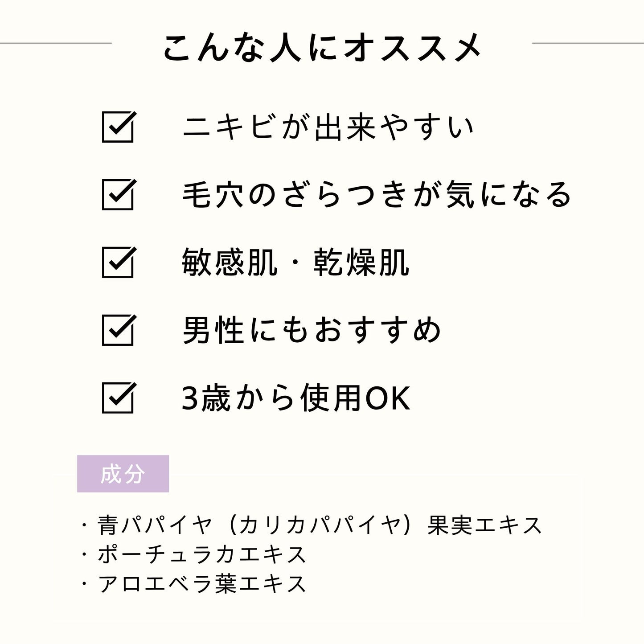Image resolution: width=644 pixels, height=644 pixels.
Task: Click the 3歳から使用OK text
Action: click(296, 398)
